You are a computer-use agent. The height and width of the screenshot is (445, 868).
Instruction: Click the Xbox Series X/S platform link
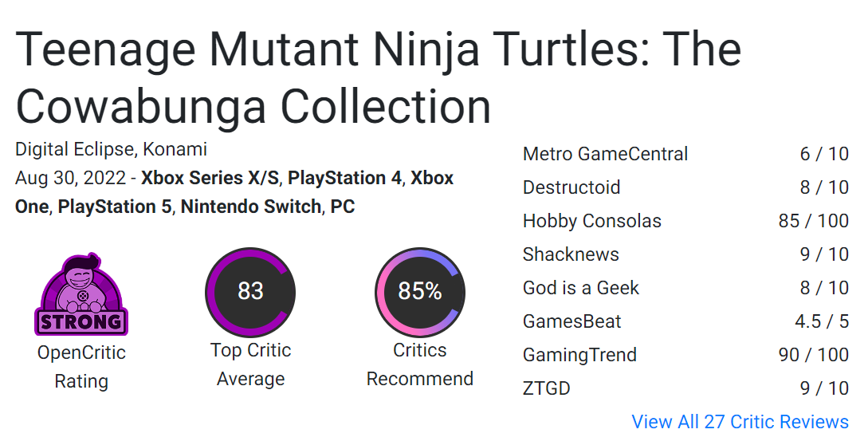[210, 178]
